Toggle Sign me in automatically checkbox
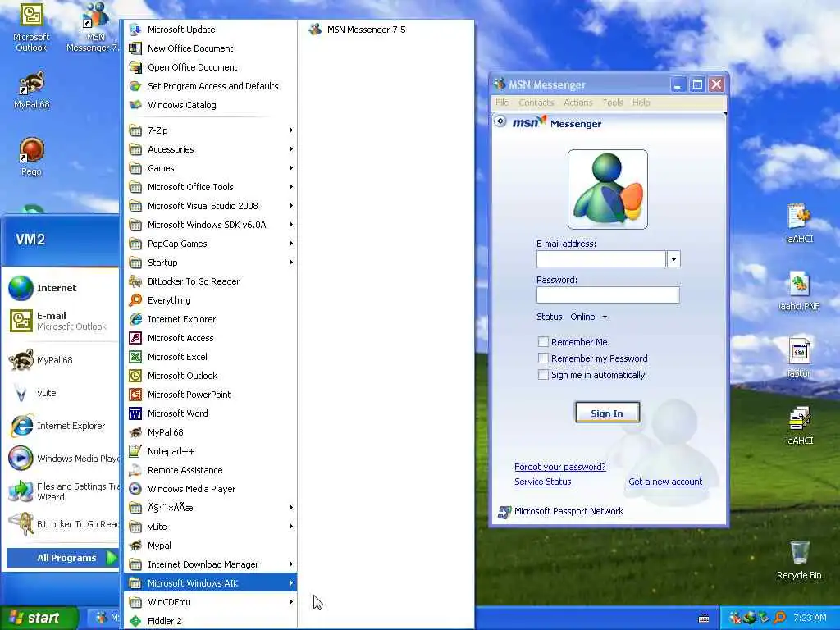840x630 pixels. coord(543,375)
